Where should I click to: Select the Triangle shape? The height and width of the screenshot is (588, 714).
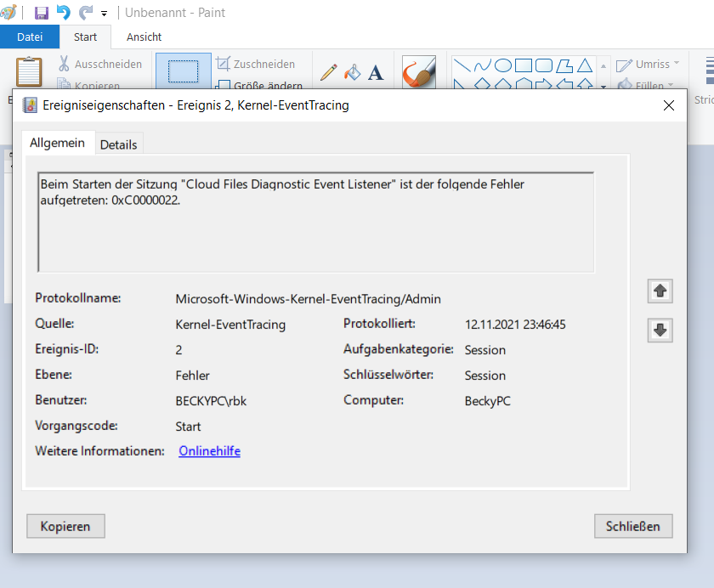(585, 65)
